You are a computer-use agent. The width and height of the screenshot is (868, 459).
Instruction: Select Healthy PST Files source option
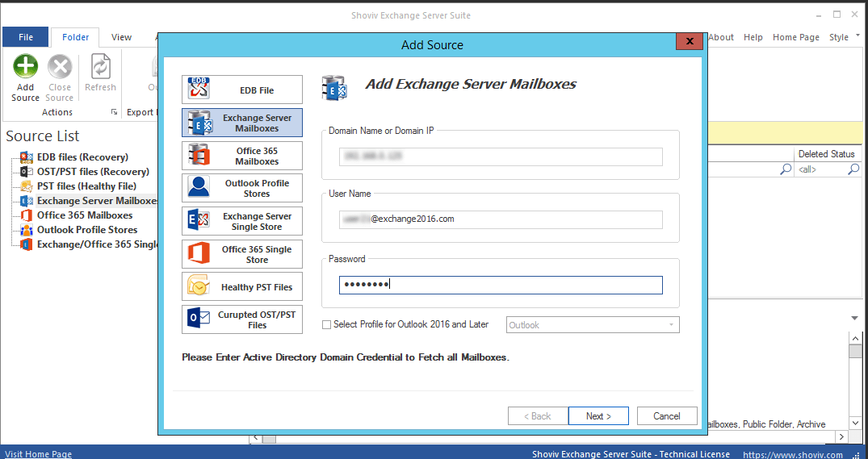click(242, 286)
